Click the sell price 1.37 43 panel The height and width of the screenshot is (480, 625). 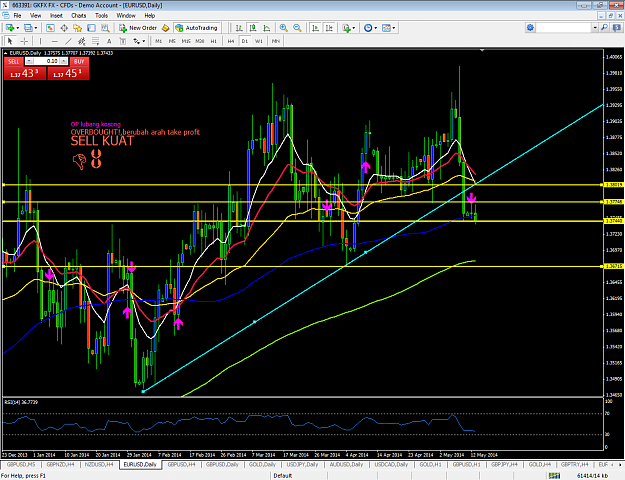[x=25, y=73]
